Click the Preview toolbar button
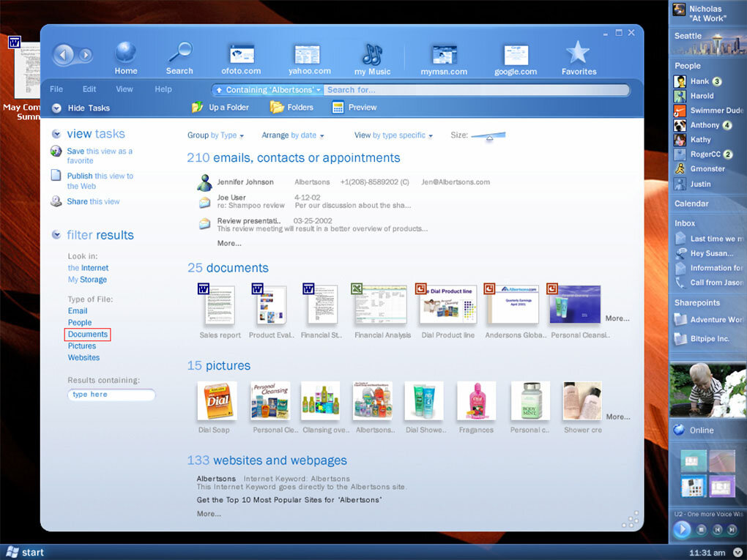Image resolution: width=747 pixels, height=560 pixels. tap(354, 107)
